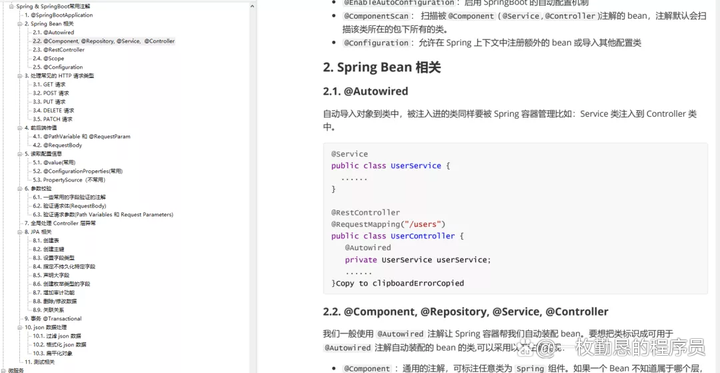
Task: Open outline entry numbered 8.4
Action: pos(64,267)
